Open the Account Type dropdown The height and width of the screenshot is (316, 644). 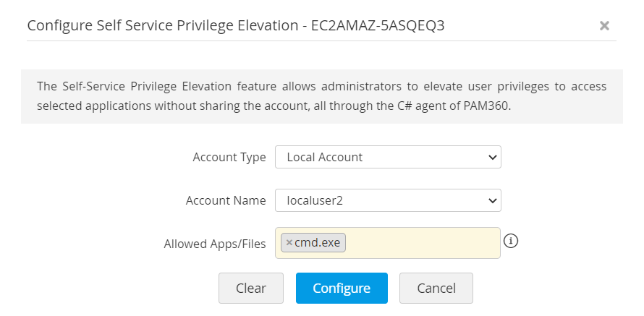click(388, 157)
